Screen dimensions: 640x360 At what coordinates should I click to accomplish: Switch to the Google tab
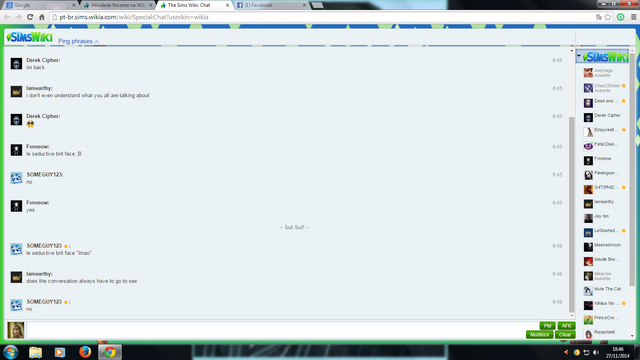[41, 5]
